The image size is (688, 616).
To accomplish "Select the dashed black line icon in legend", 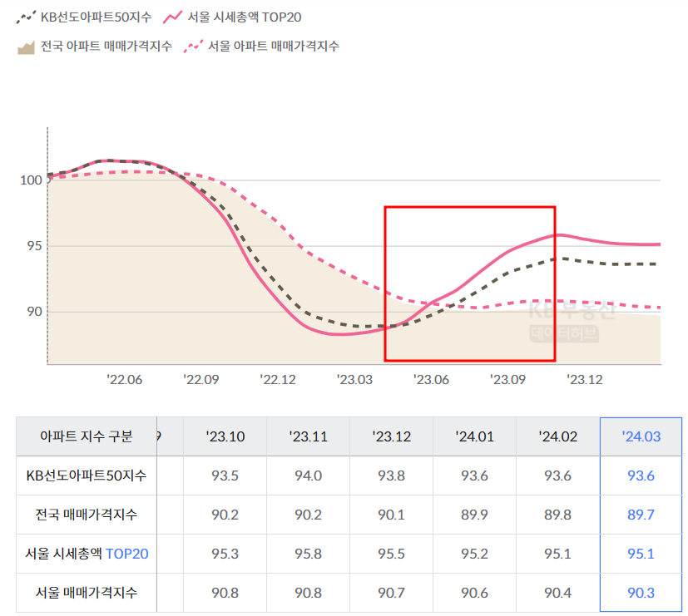I will pyautogui.click(x=27, y=15).
